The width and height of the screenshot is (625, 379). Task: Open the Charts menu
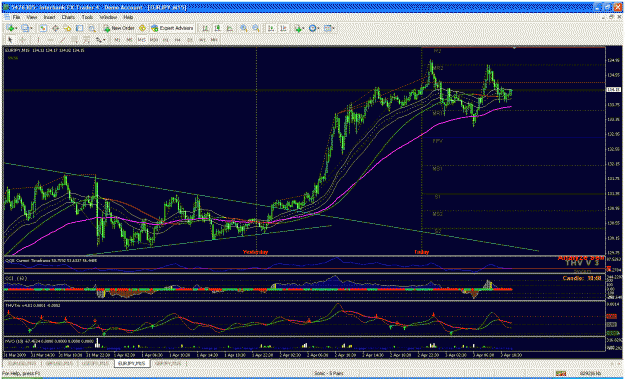(x=68, y=18)
